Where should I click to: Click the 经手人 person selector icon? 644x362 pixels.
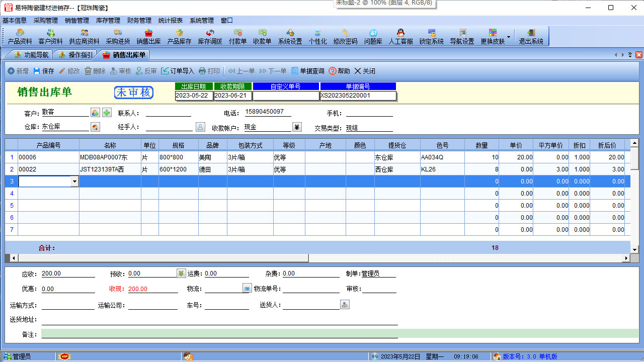tap(200, 127)
